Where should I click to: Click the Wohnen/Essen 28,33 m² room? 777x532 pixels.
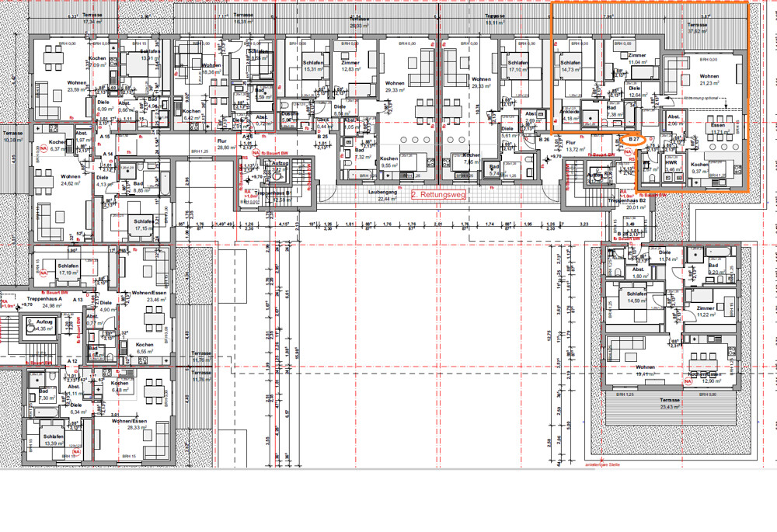(127, 424)
